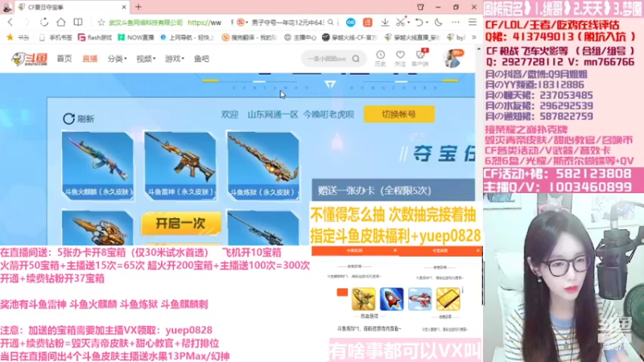Open the three-dot more tools icon
The image size is (644, 362).
456,23
